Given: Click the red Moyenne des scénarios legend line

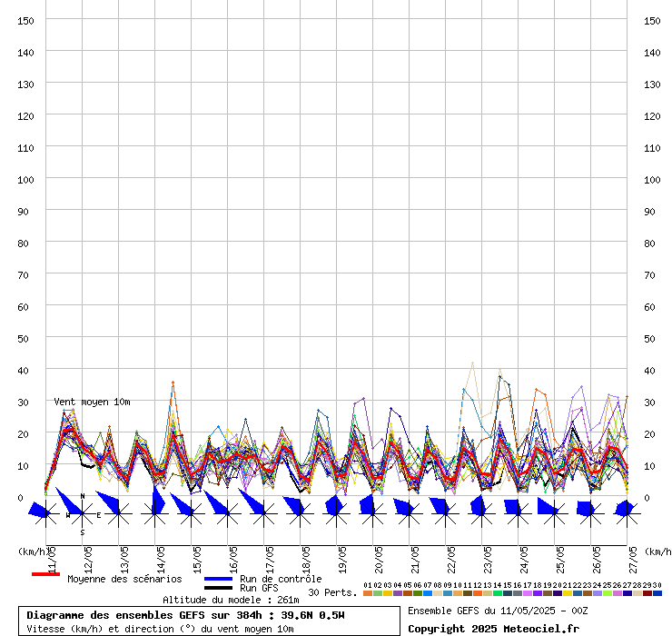Looking at the screenshot, I should 45,574.
